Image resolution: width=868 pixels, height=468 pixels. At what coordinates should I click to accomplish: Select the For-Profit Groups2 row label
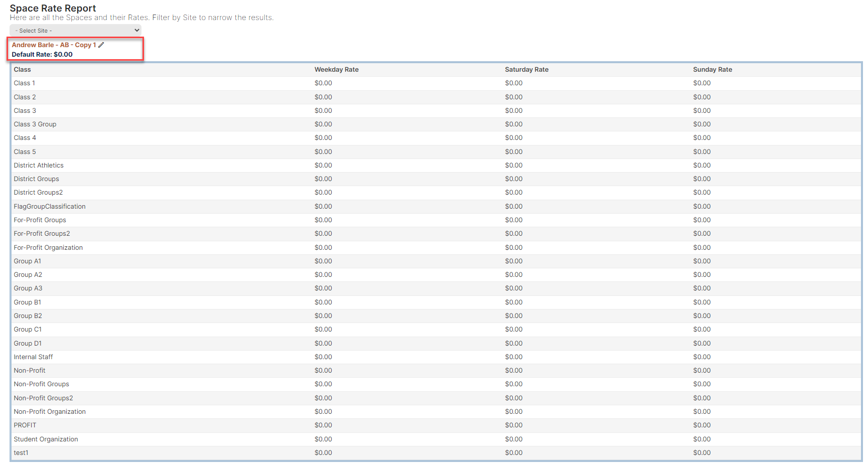click(42, 234)
